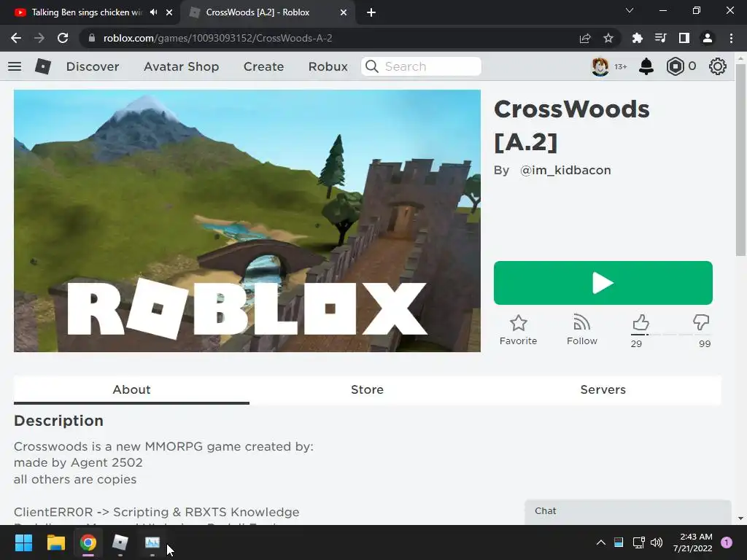This screenshot has height=560, width=747.
Task: Click the search magnifier icon
Action: (x=372, y=66)
